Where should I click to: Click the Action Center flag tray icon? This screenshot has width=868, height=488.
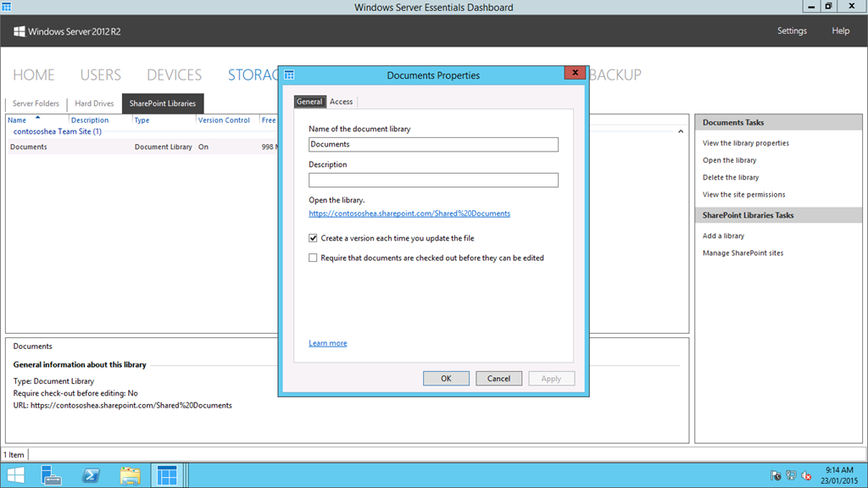[x=776, y=475]
